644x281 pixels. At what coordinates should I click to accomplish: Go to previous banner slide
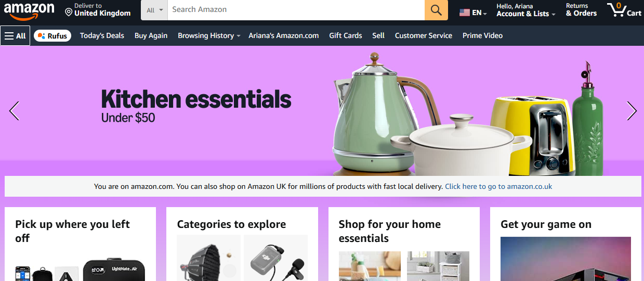pyautogui.click(x=14, y=111)
